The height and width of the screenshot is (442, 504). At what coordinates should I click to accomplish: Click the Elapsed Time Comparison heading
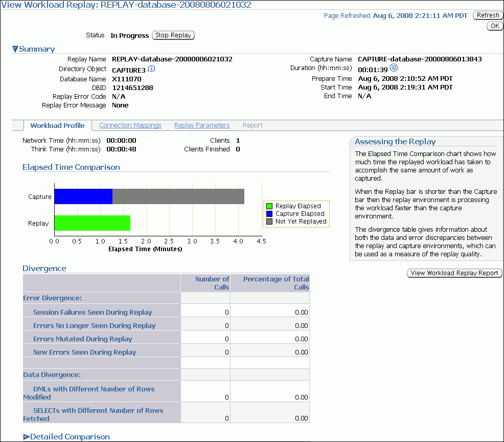click(71, 167)
